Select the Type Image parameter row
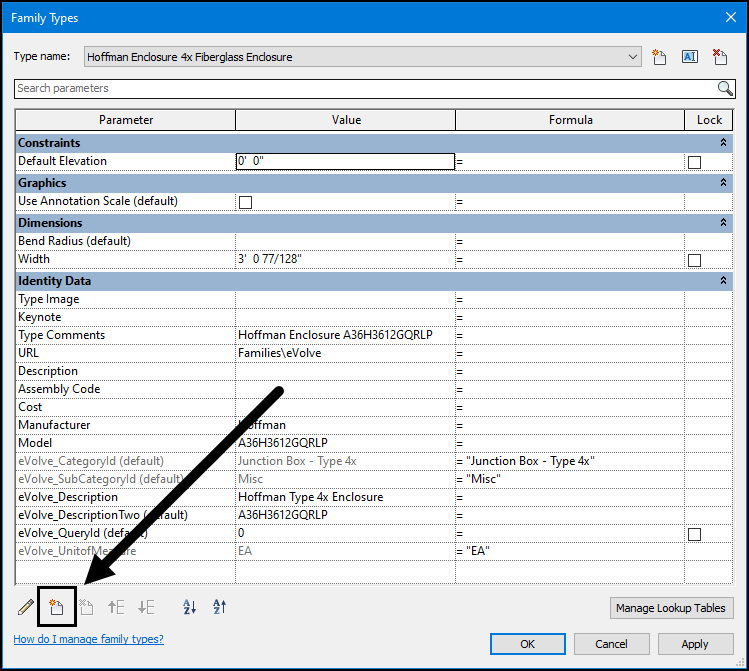Screen dimensions: 749x671 click(x=126, y=299)
